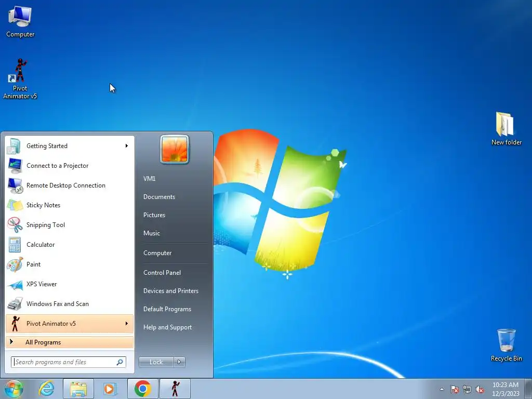The height and width of the screenshot is (399, 532).
Task: Open Music from Start menu
Action: pyautogui.click(x=152, y=233)
